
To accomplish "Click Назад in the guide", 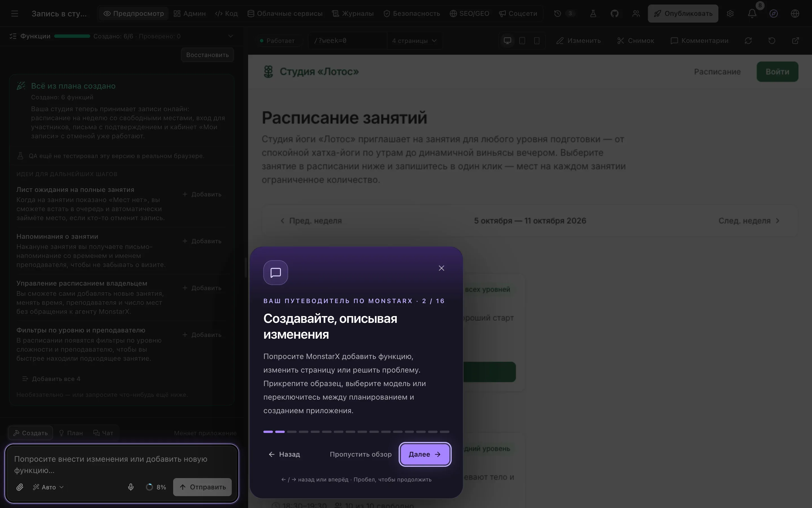I will pos(284,454).
